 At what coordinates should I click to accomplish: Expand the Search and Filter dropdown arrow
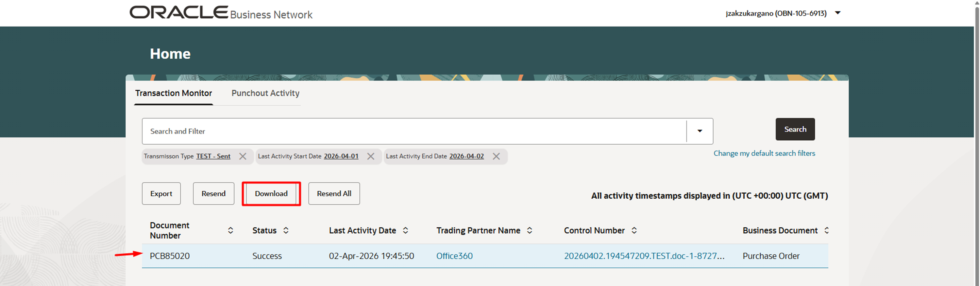[700, 131]
